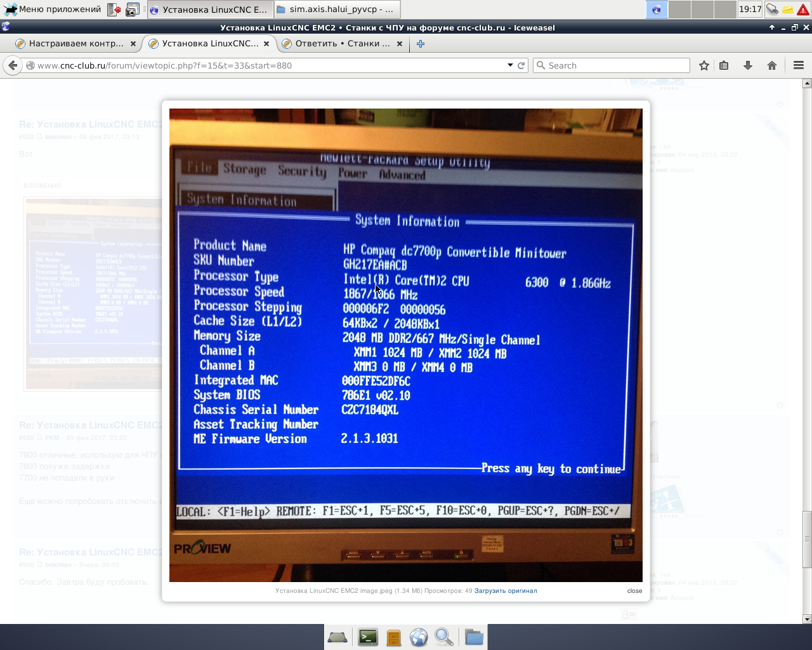812x650 pixels.
Task: Click the tray icon immediately right of the clock
Action: click(x=772, y=10)
